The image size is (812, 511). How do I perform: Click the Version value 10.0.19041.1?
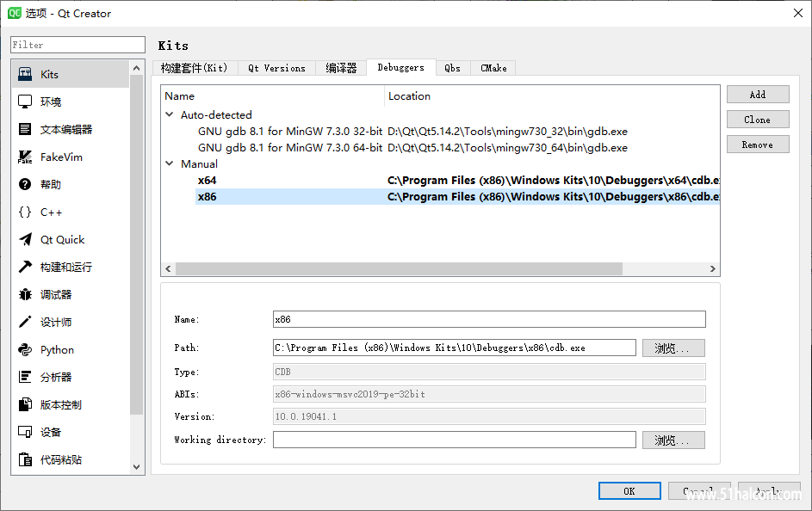click(x=489, y=416)
